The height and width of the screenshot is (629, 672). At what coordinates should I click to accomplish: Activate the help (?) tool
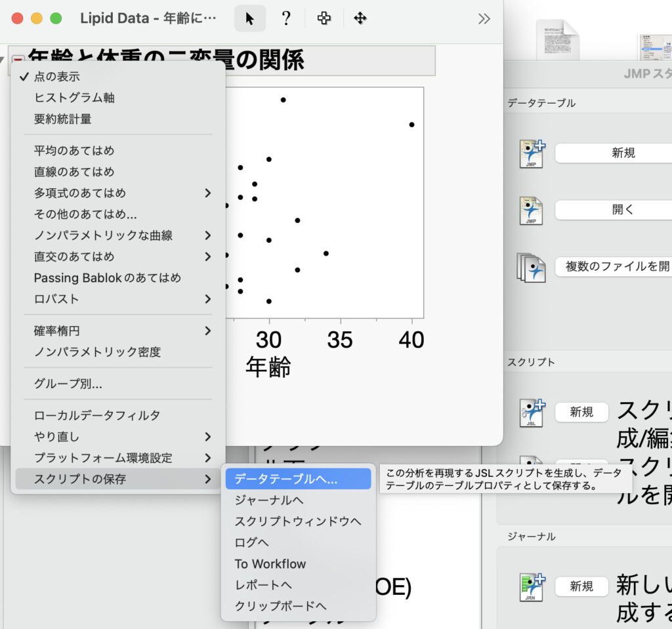click(x=287, y=18)
